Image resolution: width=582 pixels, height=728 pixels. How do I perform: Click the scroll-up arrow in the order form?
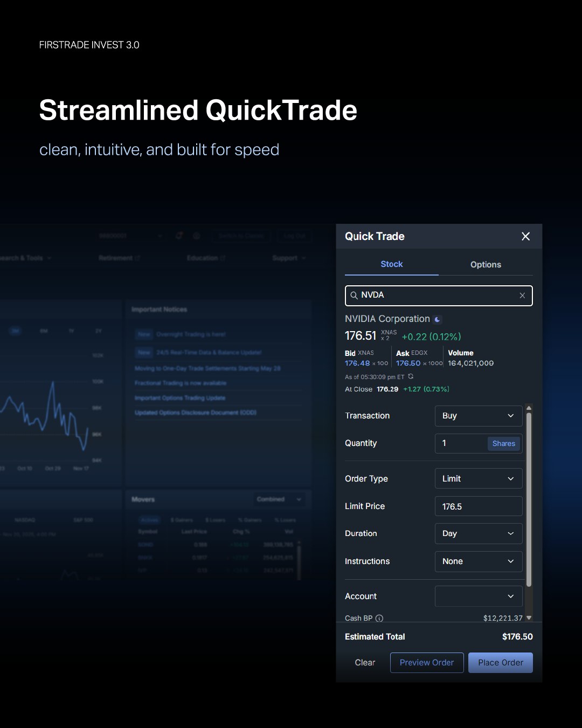pyautogui.click(x=529, y=408)
